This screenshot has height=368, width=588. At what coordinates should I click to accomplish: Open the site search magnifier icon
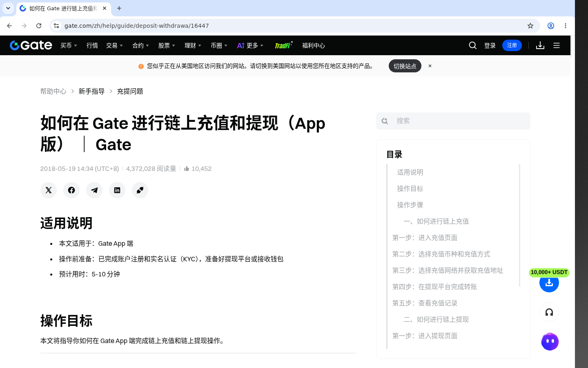pyautogui.click(x=473, y=45)
